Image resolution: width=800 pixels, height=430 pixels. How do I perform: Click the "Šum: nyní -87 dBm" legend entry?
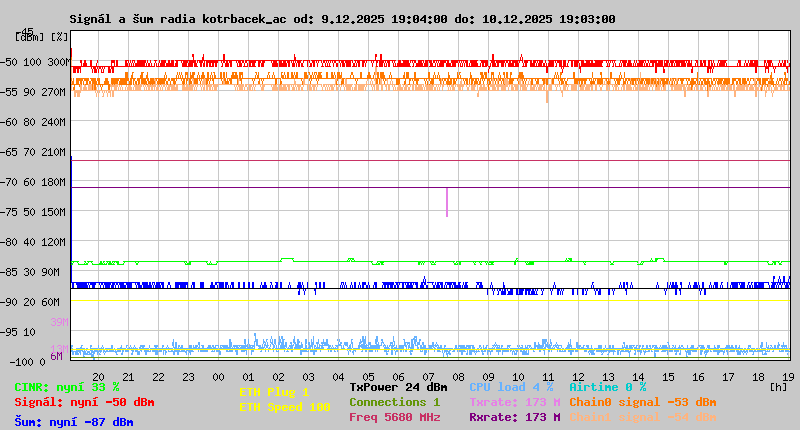point(74,422)
